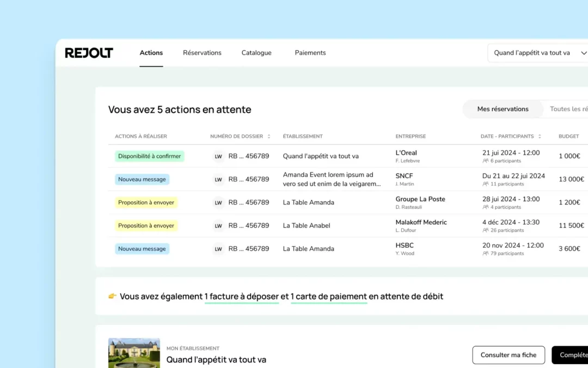Click the Budget column header
The width and height of the screenshot is (588, 368).
point(568,136)
